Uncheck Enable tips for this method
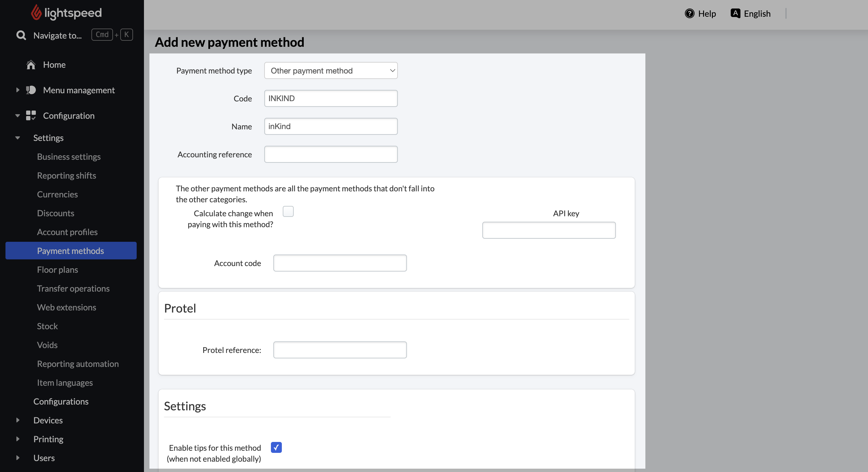Viewport: 868px width, 472px height. (x=276, y=447)
